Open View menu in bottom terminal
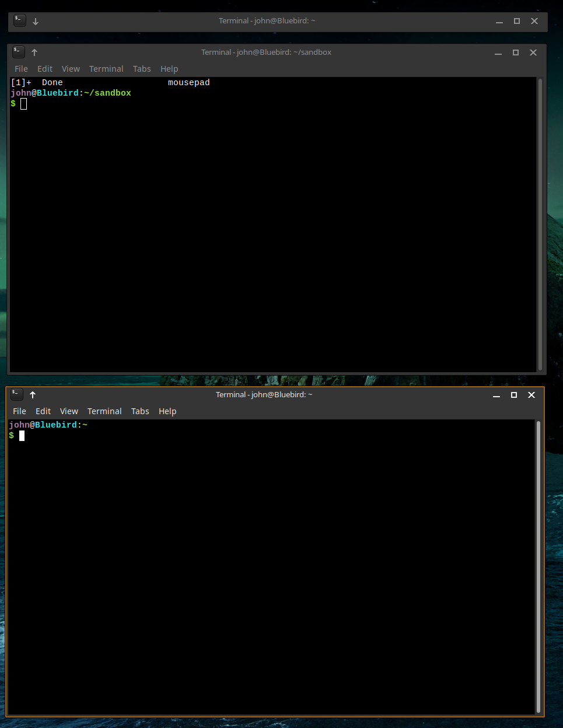563x728 pixels. point(69,411)
